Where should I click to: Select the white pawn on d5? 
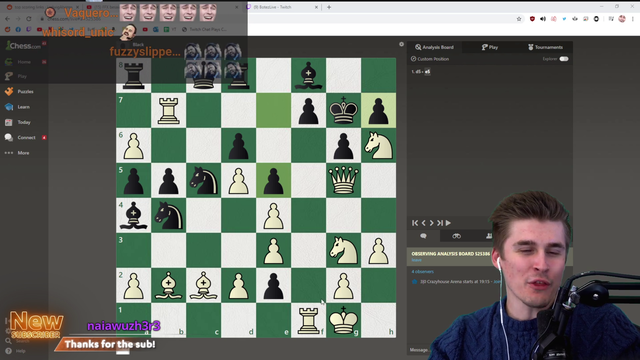(239, 180)
